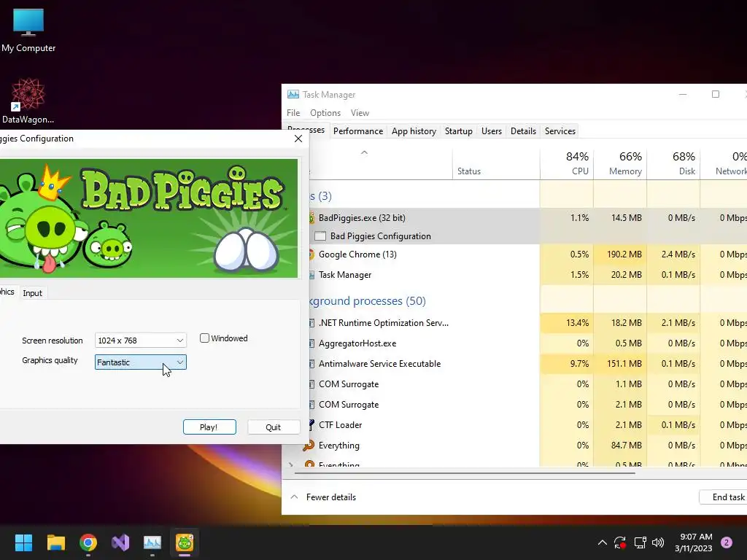
Task: Select the Task Manager process row
Action: click(x=528, y=275)
